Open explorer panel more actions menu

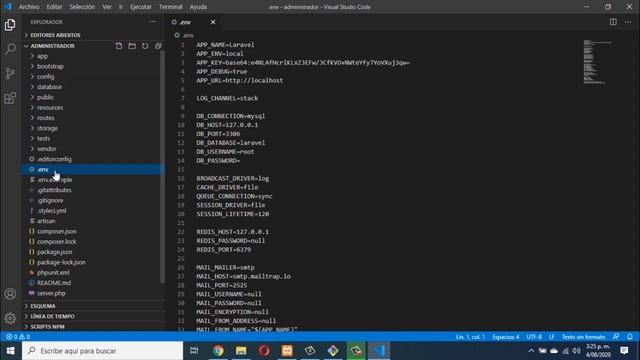coord(153,22)
